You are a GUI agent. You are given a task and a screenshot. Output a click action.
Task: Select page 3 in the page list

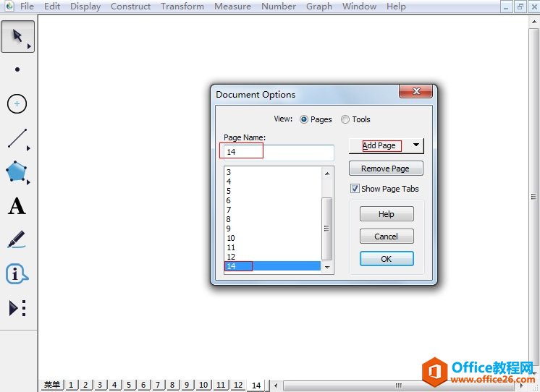pos(272,172)
